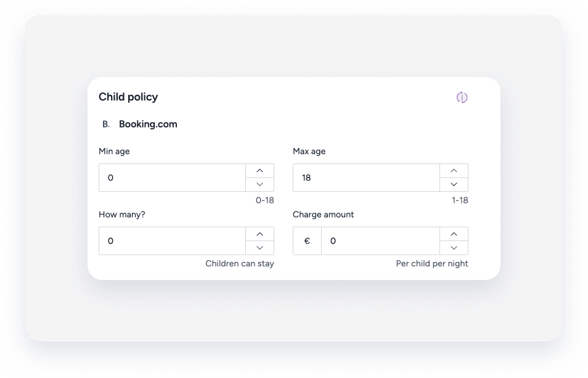Focus the Min age input field
This screenshot has height=378, width=588.
(173, 178)
